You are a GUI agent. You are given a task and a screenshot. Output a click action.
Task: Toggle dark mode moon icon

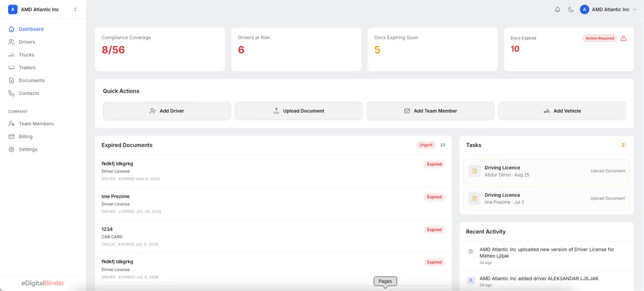570,9
